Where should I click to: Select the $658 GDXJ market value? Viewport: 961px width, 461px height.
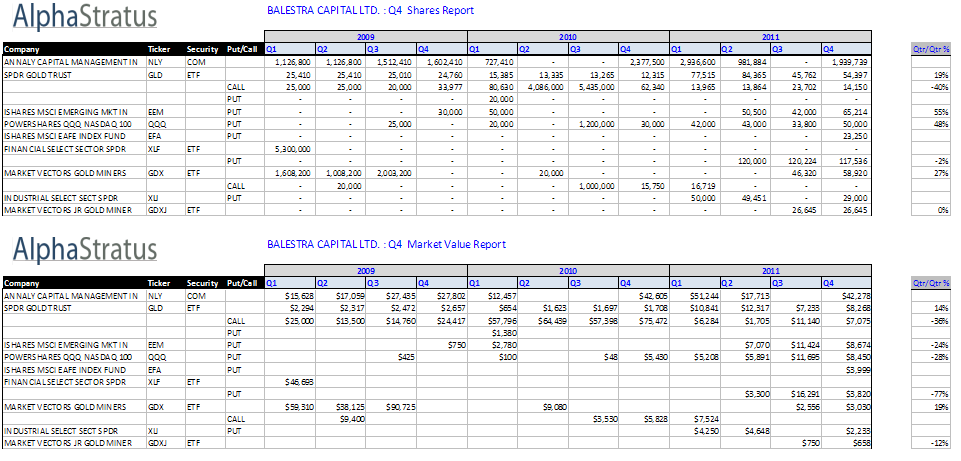click(x=846, y=443)
